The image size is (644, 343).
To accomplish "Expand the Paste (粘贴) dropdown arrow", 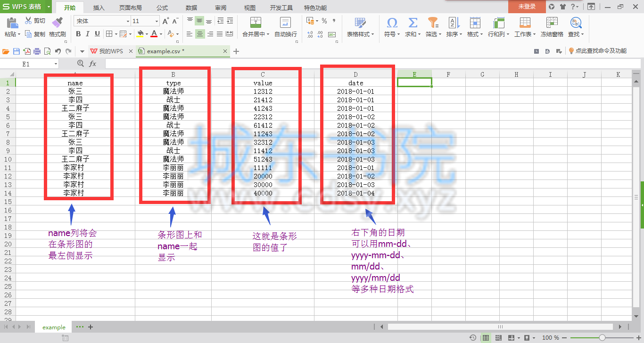I will coord(19,34).
